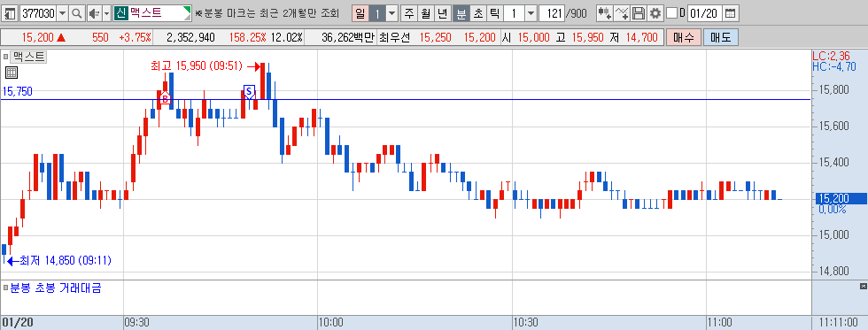This screenshot has height=330, width=868.
Task: Click the 분봉 초봉 거래대금 indicator label
Action: [55, 288]
